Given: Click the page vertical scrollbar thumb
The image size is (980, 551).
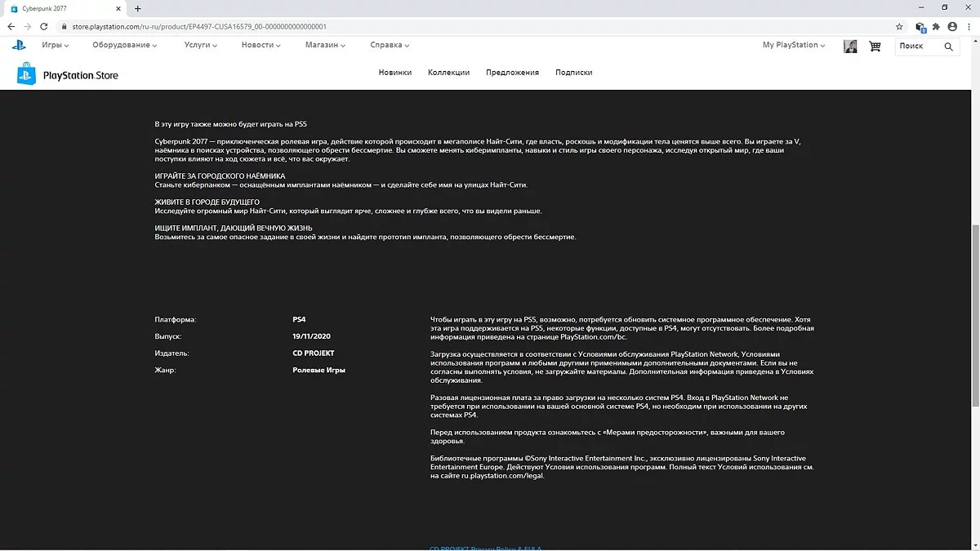Looking at the screenshot, I should click(x=975, y=315).
